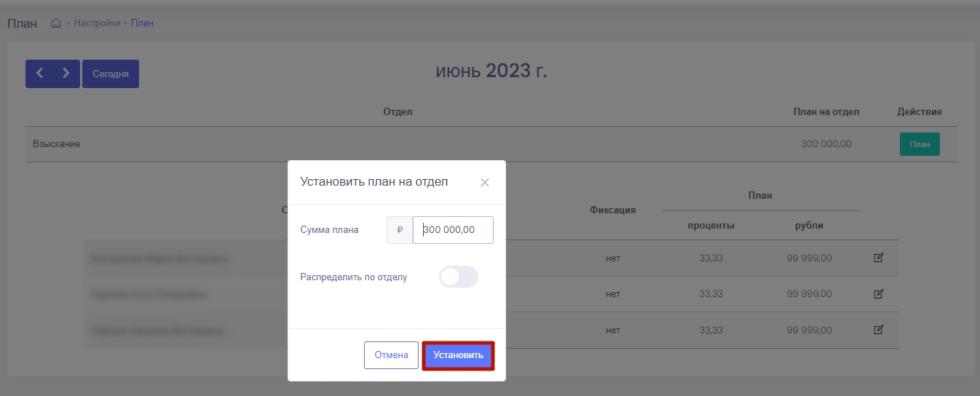
Task: Cancel the dialog with 'Отмена'
Action: [x=391, y=355]
